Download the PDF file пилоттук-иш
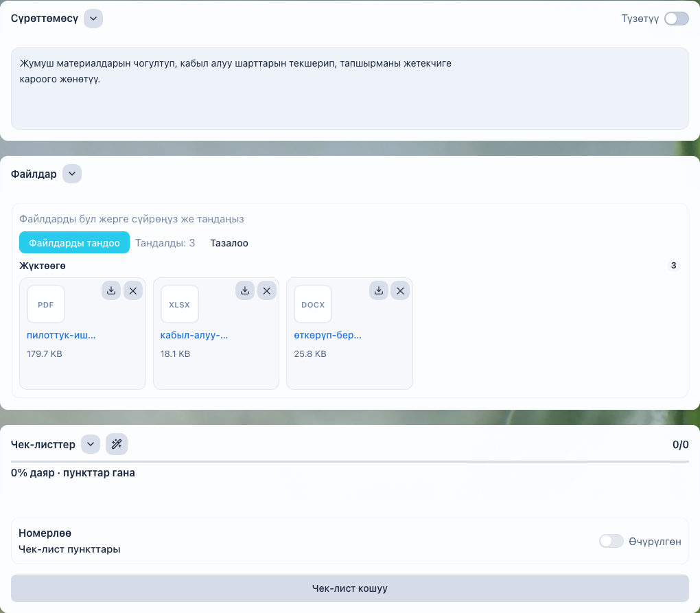Image resolution: width=700 pixels, height=613 pixels. pos(111,290)
